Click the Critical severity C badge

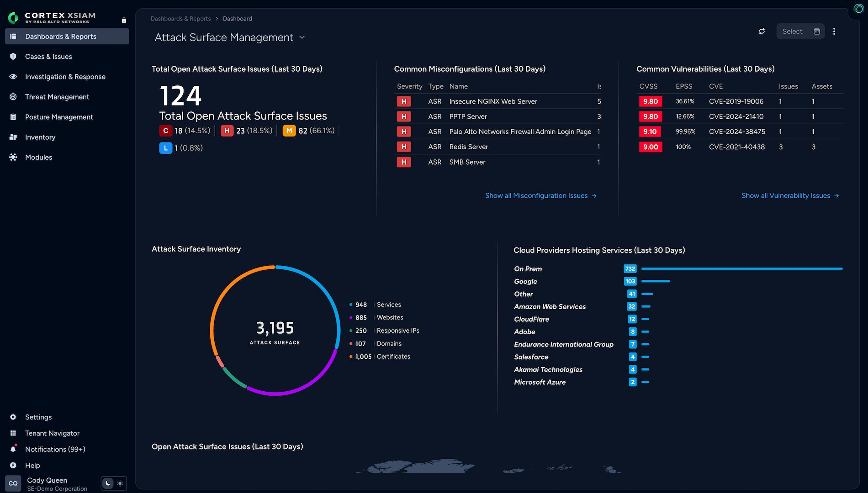[x=165, y=131]
